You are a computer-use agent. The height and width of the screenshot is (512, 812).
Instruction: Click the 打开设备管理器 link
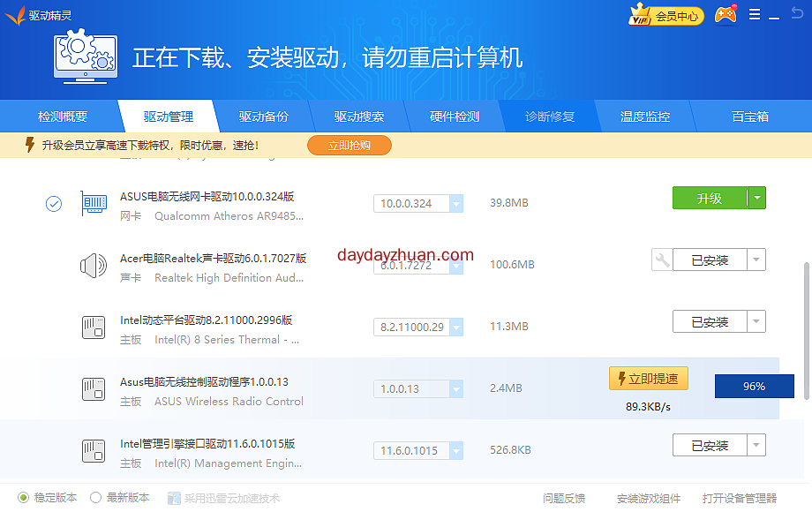coord(740,498)
